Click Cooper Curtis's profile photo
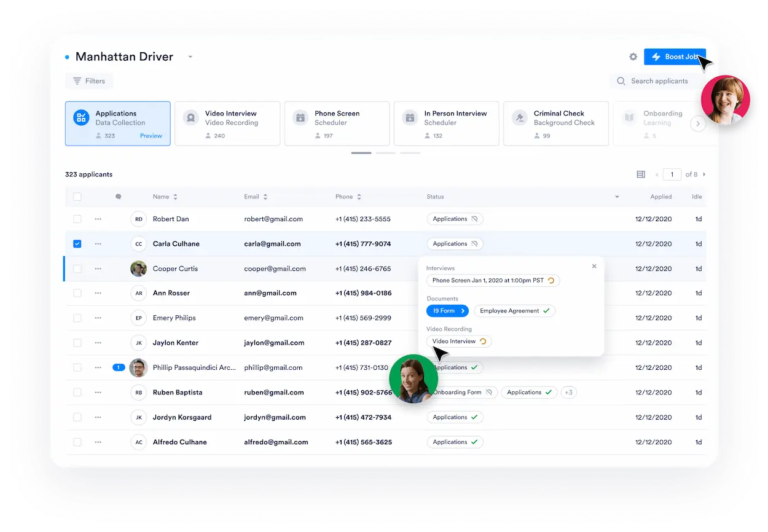This screenshot has height=532, width=768. click(x=139, y=268)
